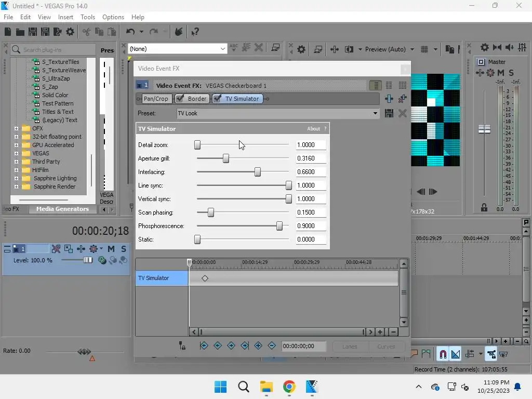532x399 pixels.
Task: Open File Explorer from taskbar
Action: point(267,387)
